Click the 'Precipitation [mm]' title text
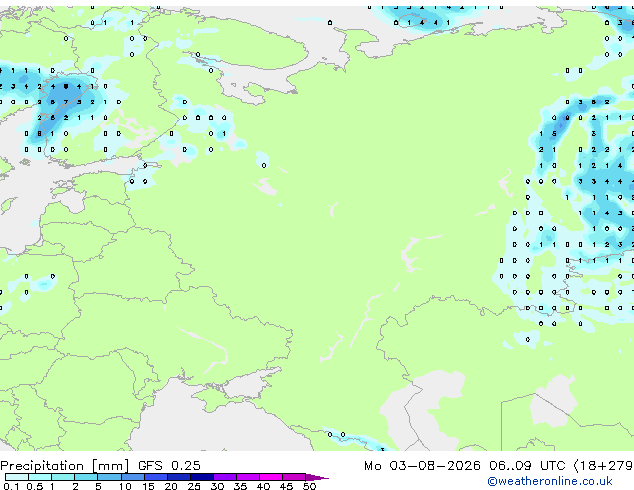Screen dimensions: 634x490 pos(65,466)
